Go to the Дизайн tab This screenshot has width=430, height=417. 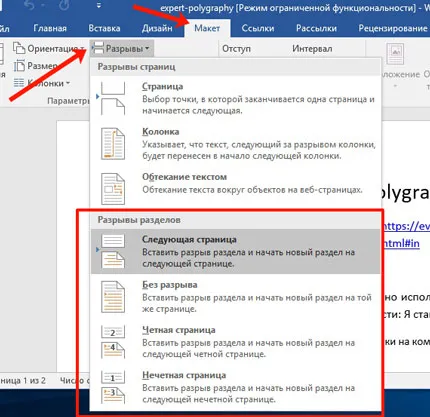coord(157,28)
